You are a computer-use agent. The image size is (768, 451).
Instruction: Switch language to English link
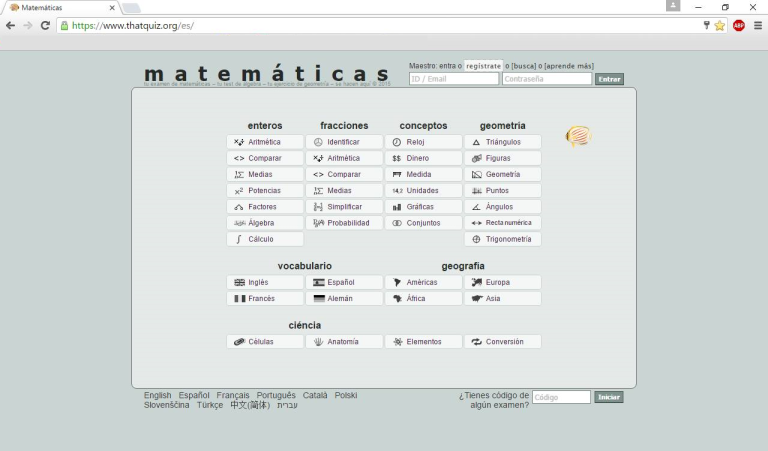(157, 395)
